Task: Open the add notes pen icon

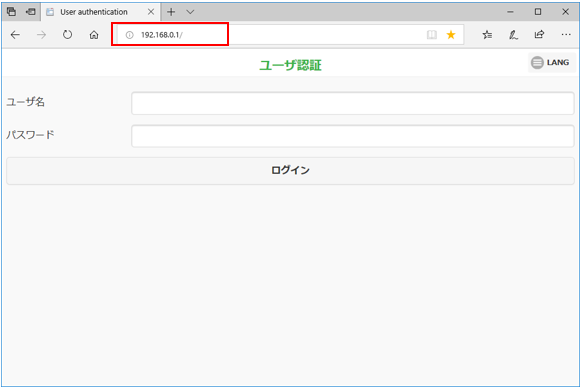Action: click(x=513, y=35)
